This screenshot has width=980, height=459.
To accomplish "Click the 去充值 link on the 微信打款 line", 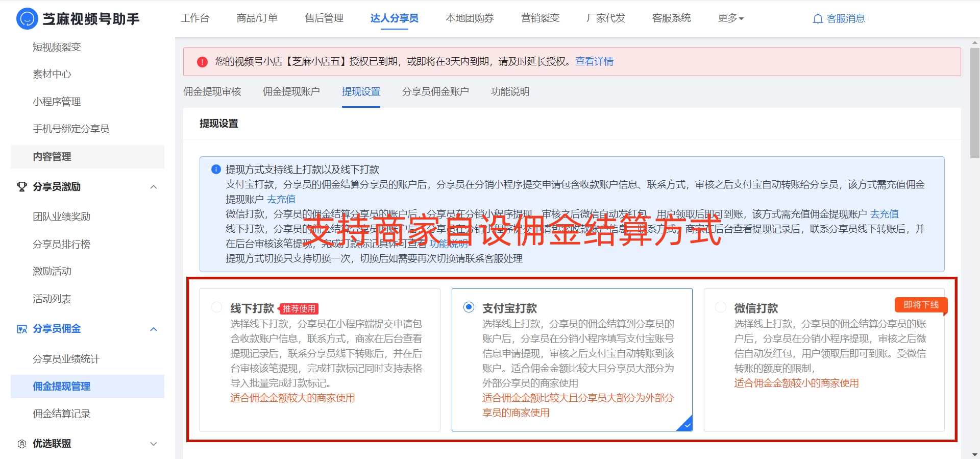I will click(885, 214).
